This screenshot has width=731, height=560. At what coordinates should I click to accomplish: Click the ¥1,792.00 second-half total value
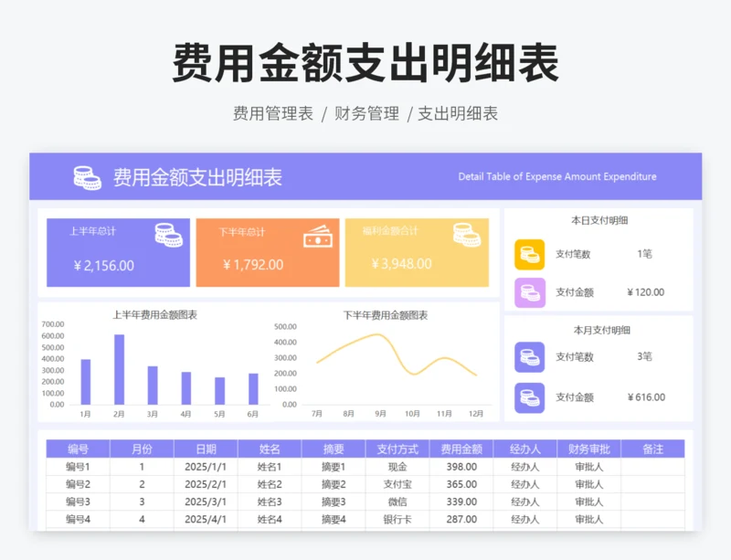click(253, 265)
